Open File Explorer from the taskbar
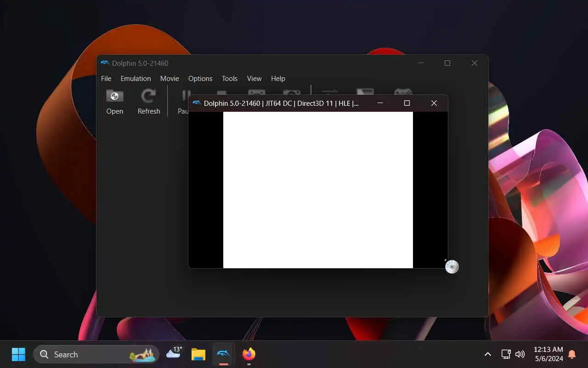The height and width of the screenshot is (368, 588). [x=198, y=354]
